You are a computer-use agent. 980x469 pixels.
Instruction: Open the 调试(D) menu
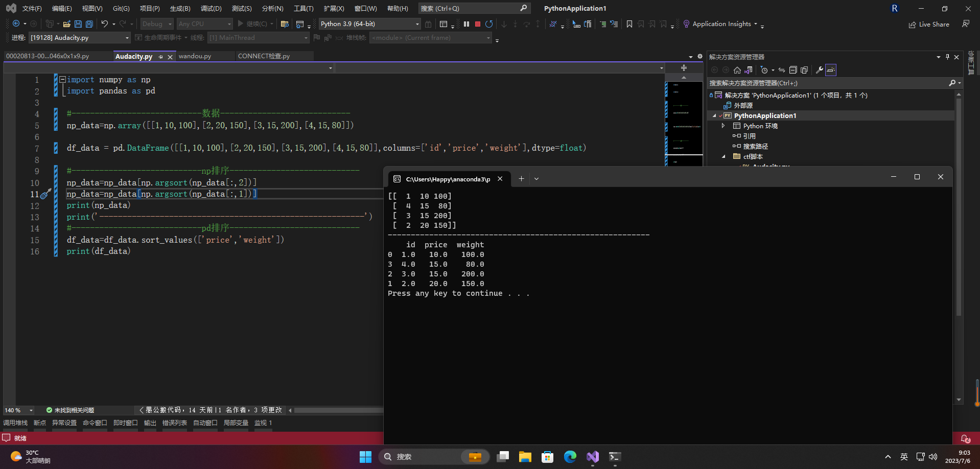tap(211, 9)
